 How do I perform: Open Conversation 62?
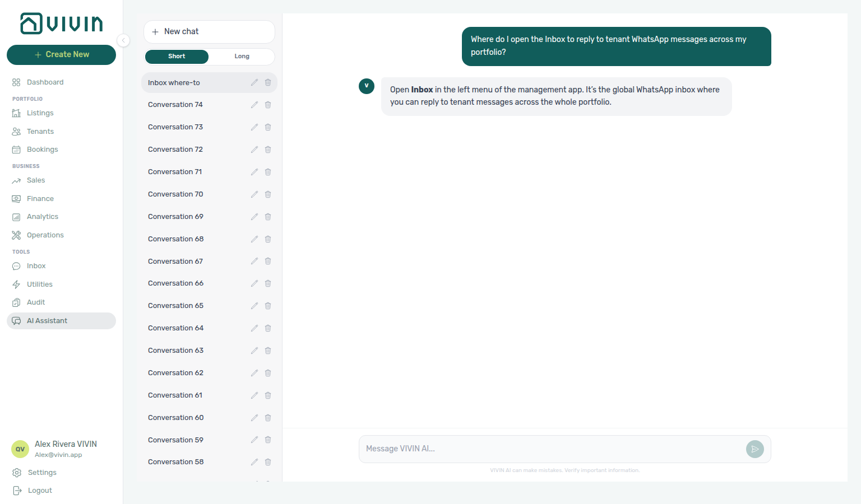pyautogui.click(x=209, y=373)
